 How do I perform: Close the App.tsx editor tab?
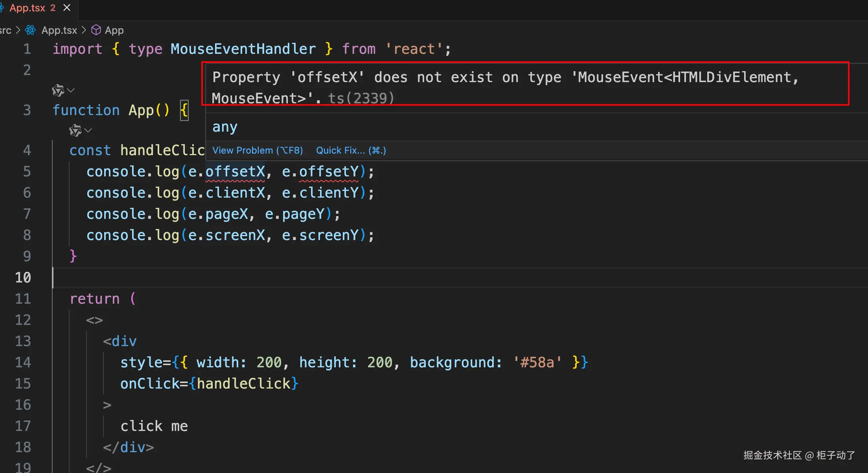coord(67,8)
